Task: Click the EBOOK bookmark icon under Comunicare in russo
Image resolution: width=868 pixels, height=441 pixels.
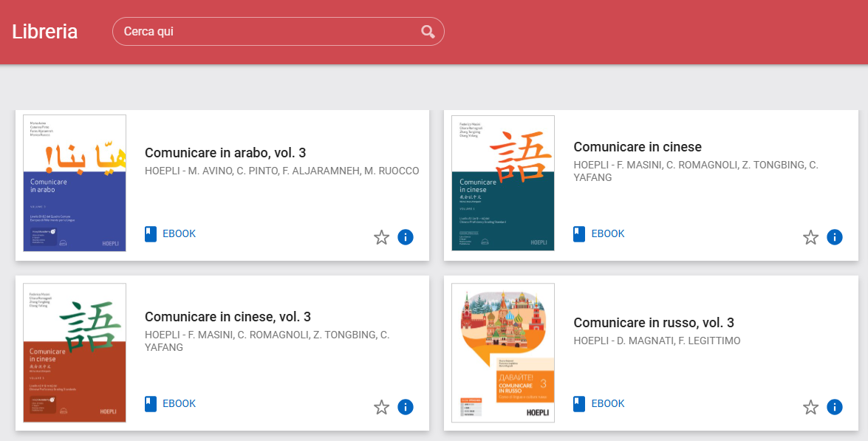Action: coord(578,403)
